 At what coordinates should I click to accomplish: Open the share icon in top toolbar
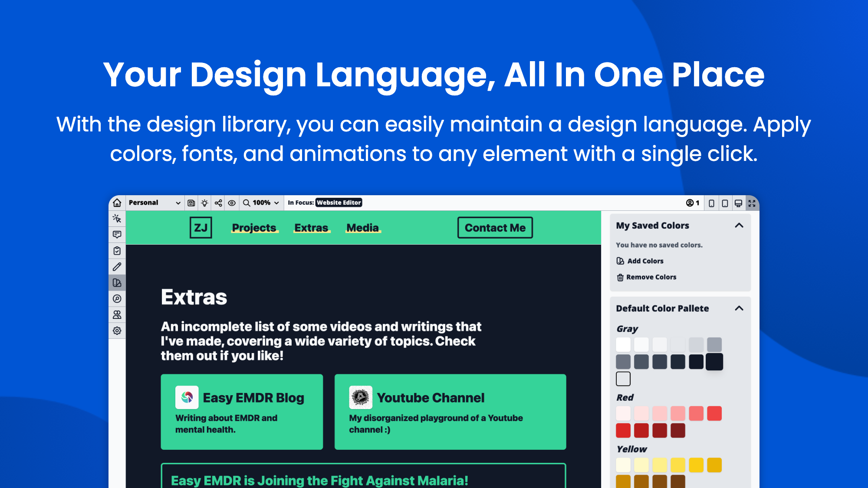pyautogui.click(x=218, y=203)
